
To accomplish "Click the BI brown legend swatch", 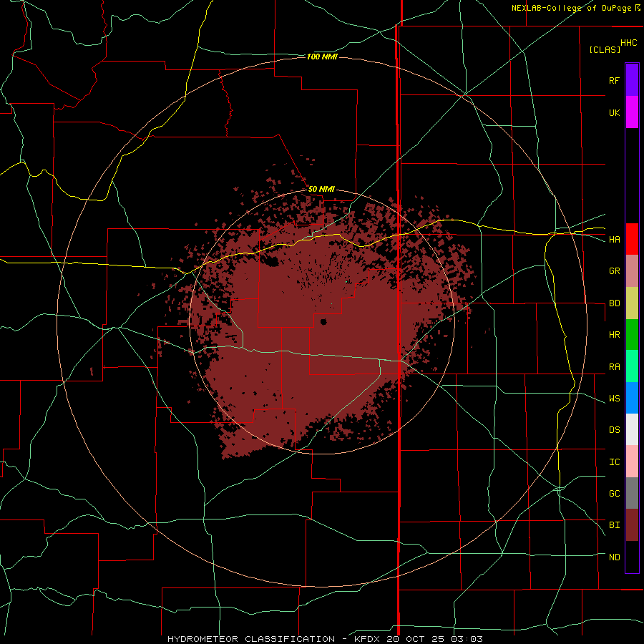I will pyautogui.click(x=632, y=525).
